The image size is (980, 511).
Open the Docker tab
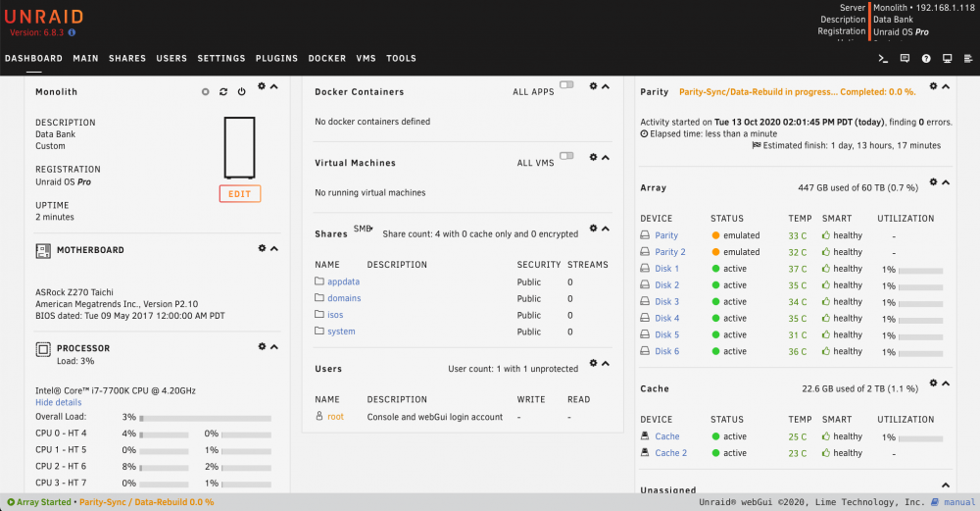click(327, 58)
